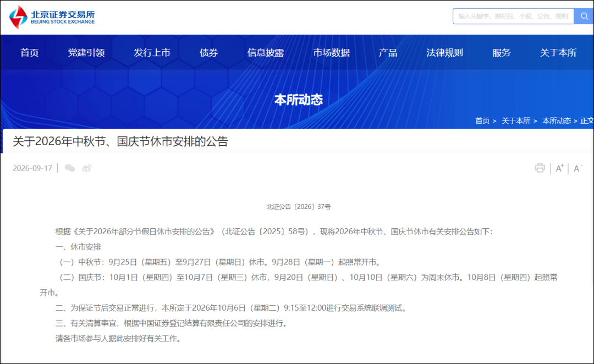Follow the 本所动态 breadcrumb link

point(557,121)
